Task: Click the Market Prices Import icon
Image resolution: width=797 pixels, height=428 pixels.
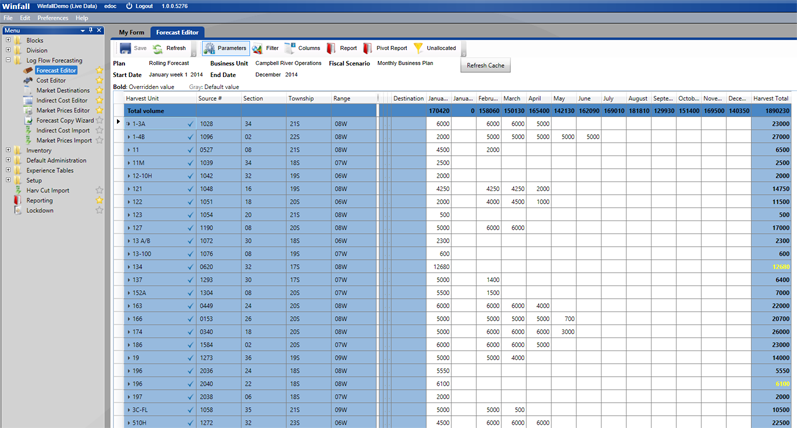Action: [x=28, y=140]
